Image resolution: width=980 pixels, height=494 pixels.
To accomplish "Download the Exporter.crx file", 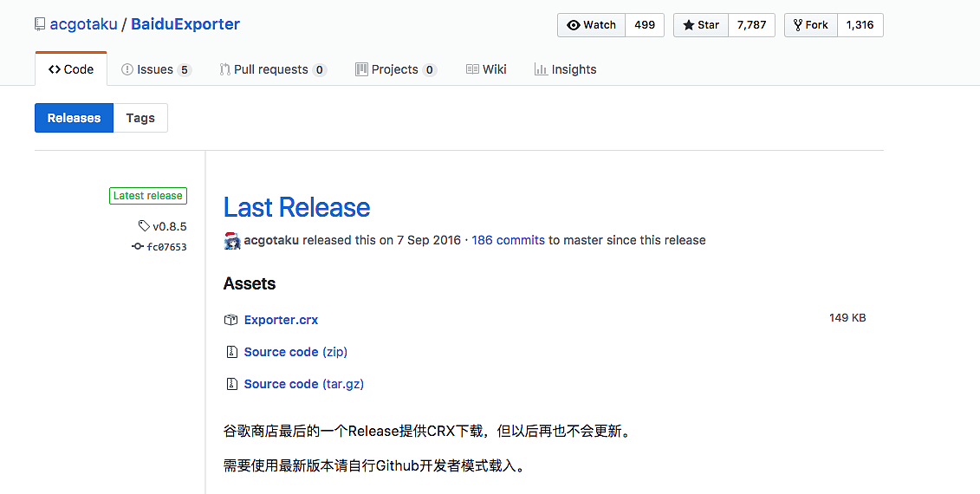I will coord(281,320).
